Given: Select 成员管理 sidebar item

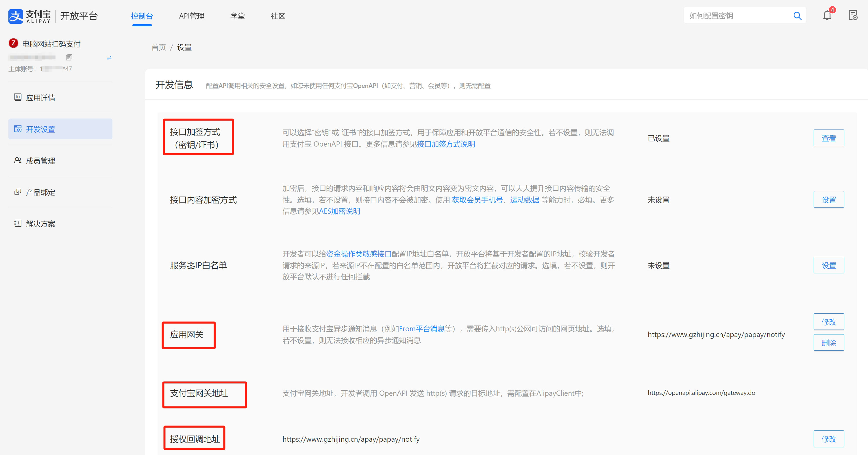Looking at the screenshot, I should tap(40, 161).
